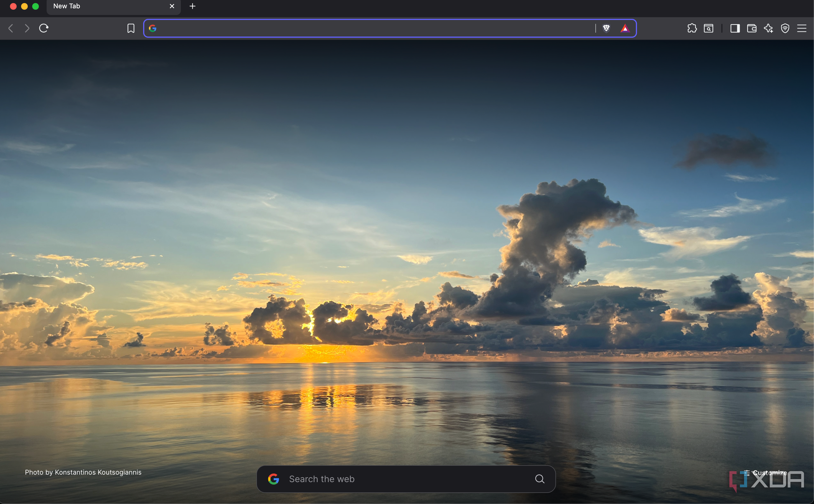
Task: Open the hamburger main menu
Action: 802,28
